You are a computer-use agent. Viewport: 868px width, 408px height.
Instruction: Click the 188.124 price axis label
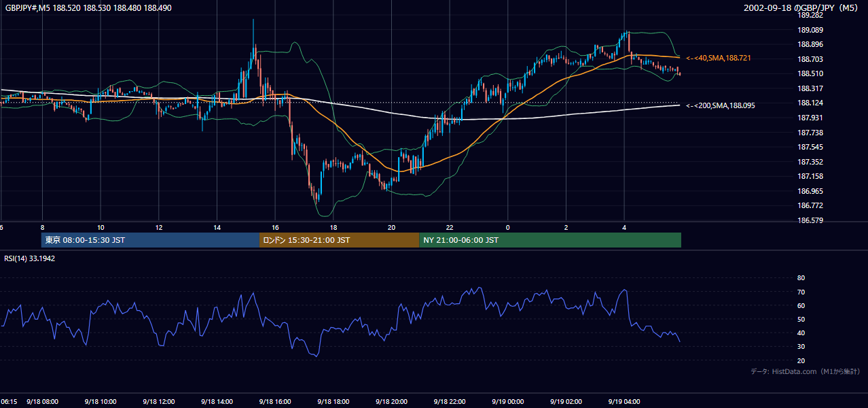(810, 103)
